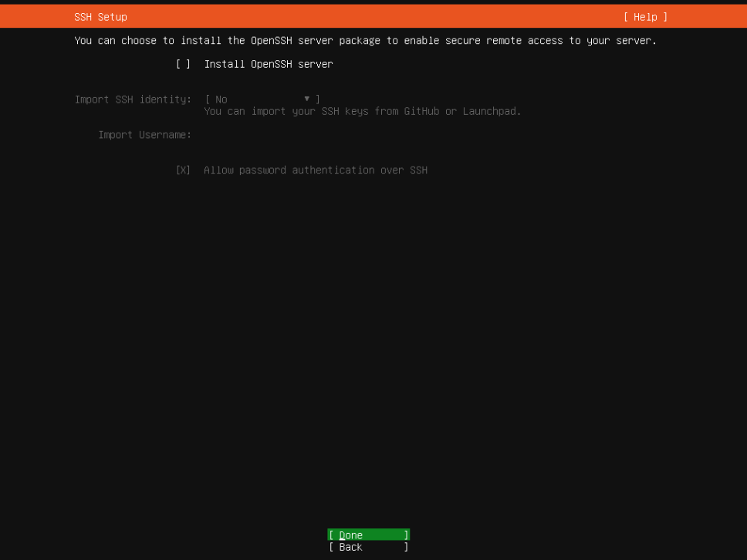This screenshot has width=747, height=560.
Task: Click the empty middle of orange header bar
Action: 370,17
